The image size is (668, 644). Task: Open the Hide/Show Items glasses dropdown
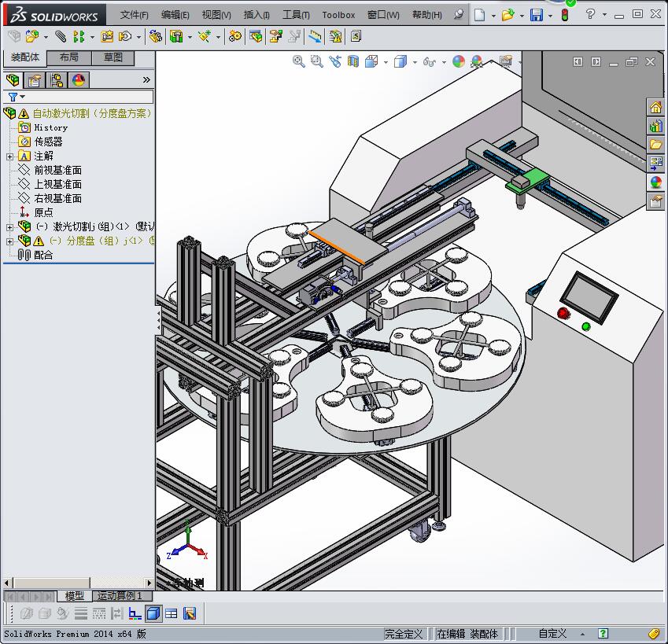444,63
